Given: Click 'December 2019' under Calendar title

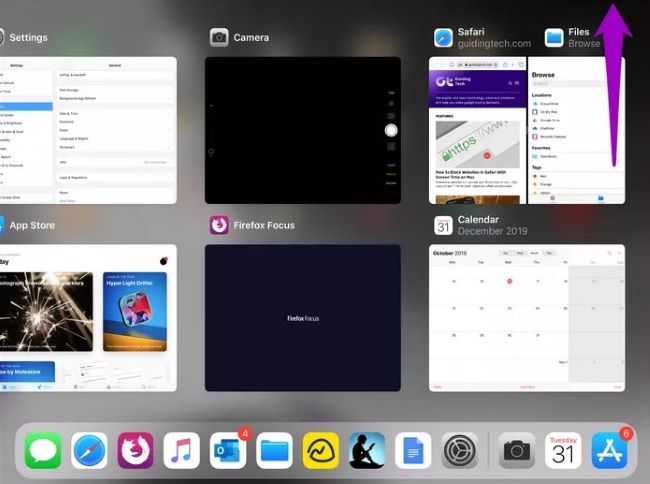Looking at the screenshot, I should (492, 231).
